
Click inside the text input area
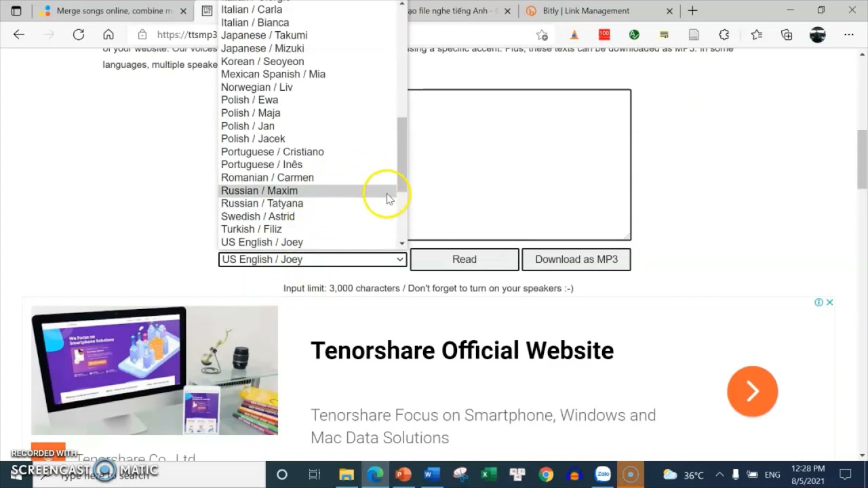click(519, 165)
